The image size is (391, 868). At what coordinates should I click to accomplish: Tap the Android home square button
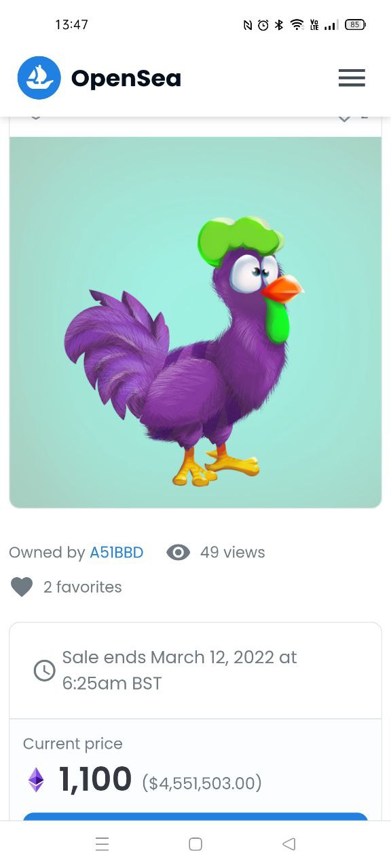click(x=195, y=844)
